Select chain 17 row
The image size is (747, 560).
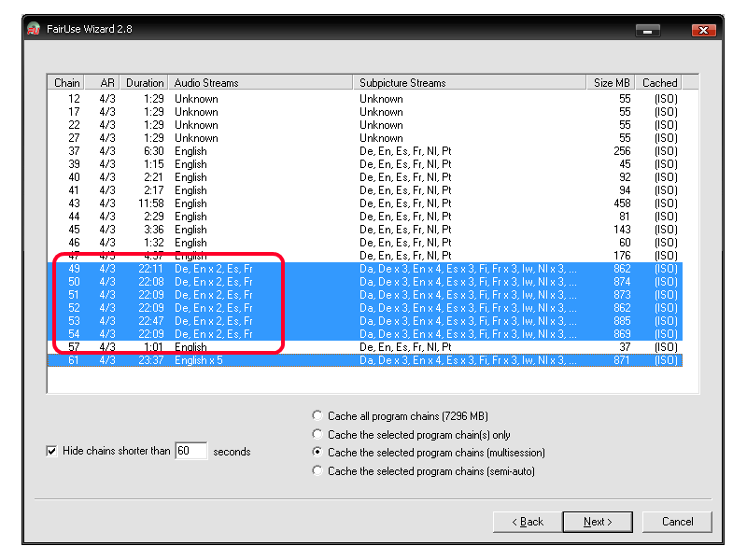tap(365, 112)
